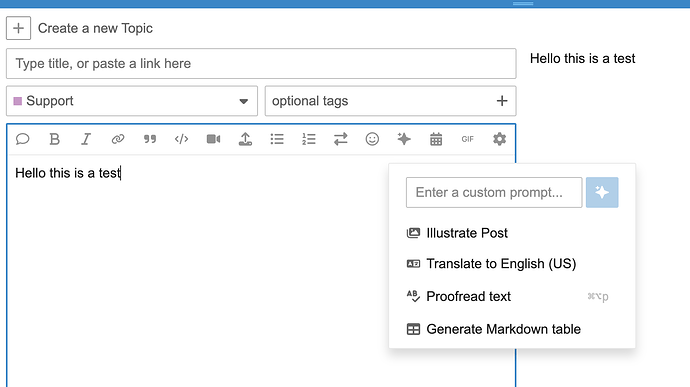The height and width of the screenshot is (387, 690).
Task: Click the video camera icon
Action: (213, 139)
